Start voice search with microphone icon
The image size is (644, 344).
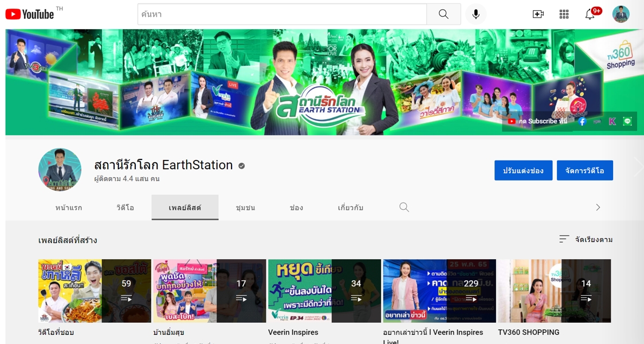(x=476, y=14)
